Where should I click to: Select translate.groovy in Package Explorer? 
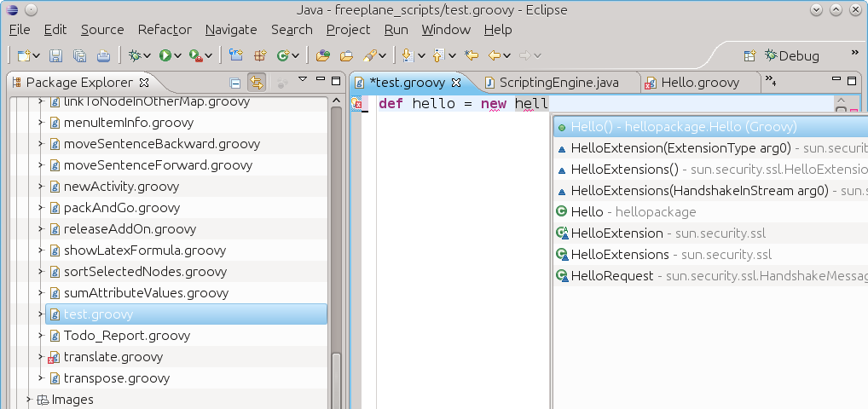click(113, 356)
